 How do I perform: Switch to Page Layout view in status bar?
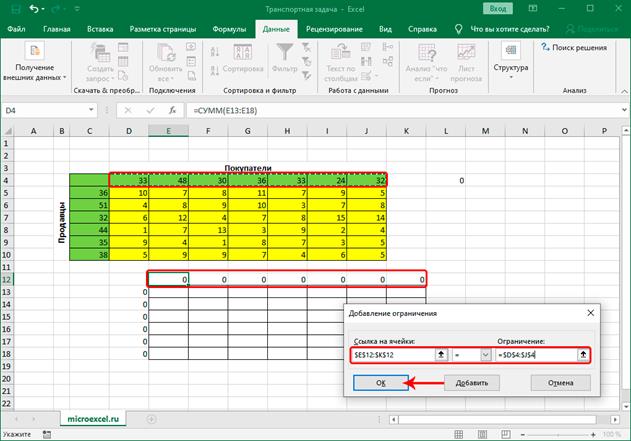[x=482, y=434]
